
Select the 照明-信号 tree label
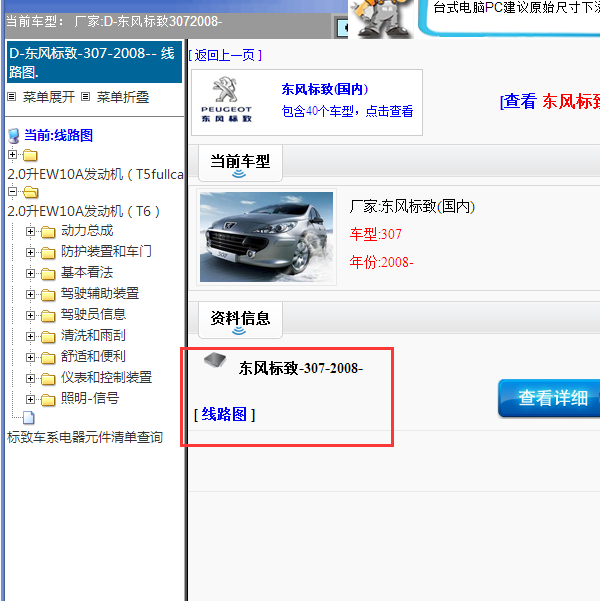click(90, 399)
